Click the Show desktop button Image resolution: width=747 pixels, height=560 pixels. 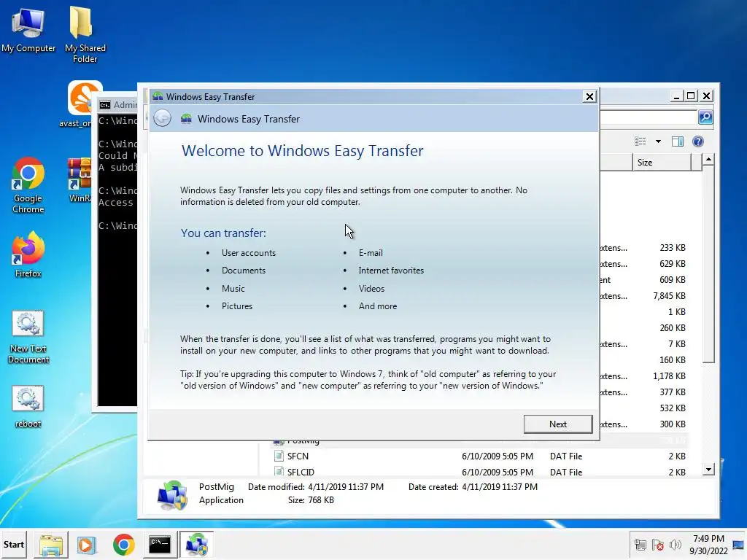[739, 544]
